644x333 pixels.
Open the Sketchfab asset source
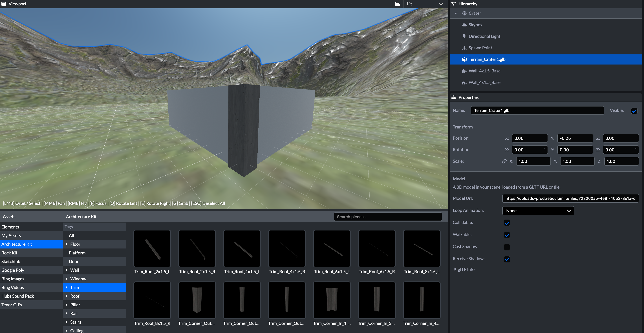[11, 262]
